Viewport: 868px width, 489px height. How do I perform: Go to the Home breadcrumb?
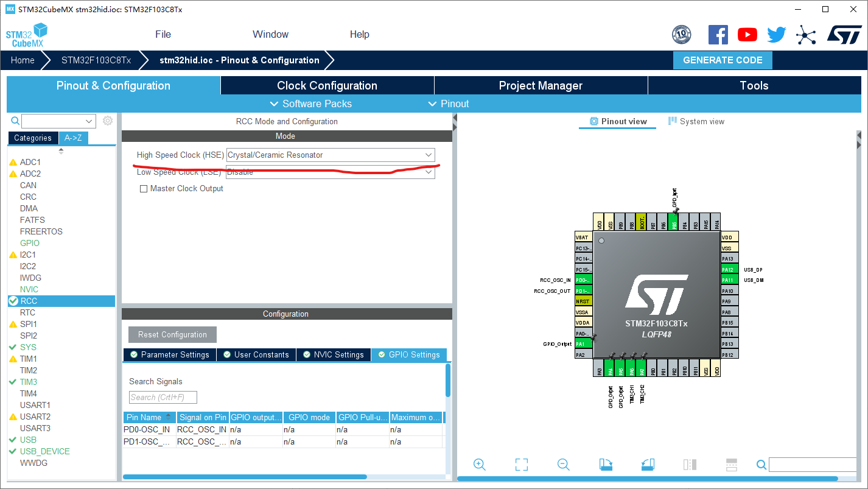pyautogui.click(x=23, y=60)
